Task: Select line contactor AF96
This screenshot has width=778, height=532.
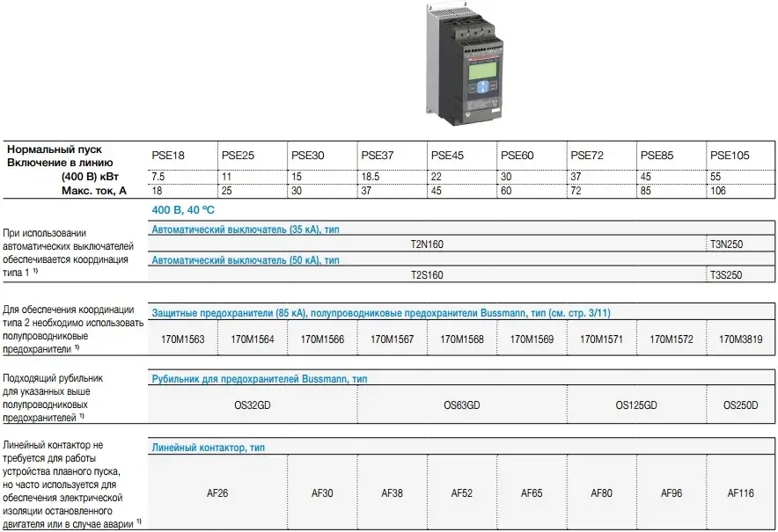Action: tap(672, 492)
